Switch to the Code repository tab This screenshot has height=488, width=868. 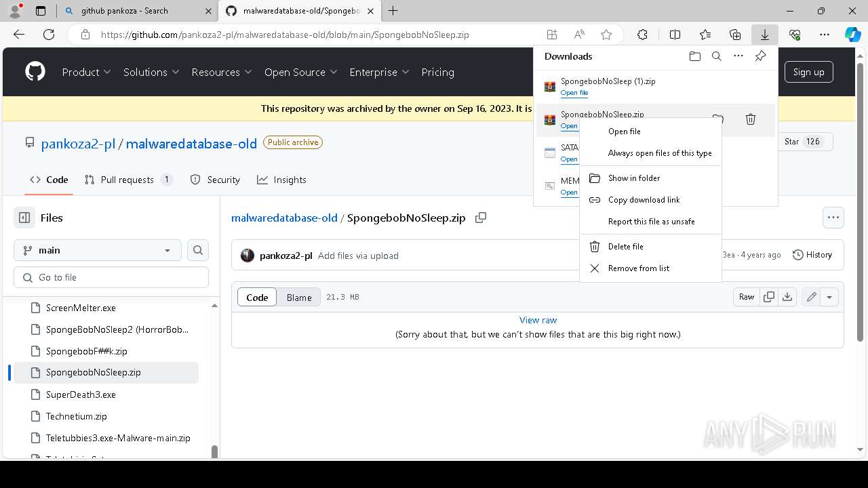pyautogui.click(x=49, y=180)
